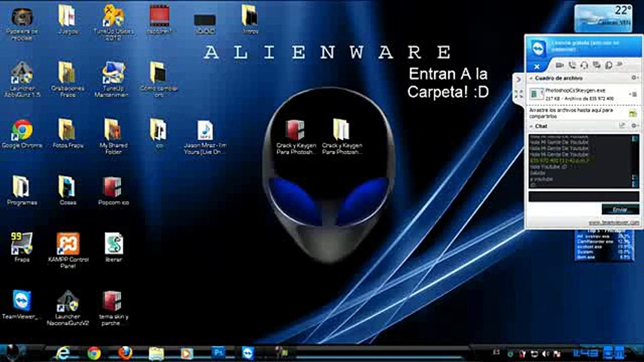644x362 pixels.
Task: Click the weather gadget showing 22°
Action: point(603,19)
